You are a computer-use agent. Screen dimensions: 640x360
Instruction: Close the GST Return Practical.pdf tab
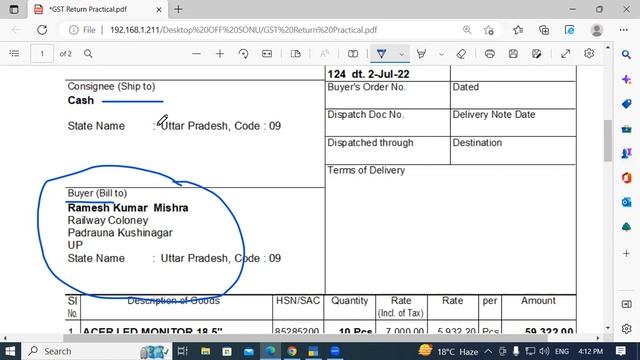click(159, 9)
